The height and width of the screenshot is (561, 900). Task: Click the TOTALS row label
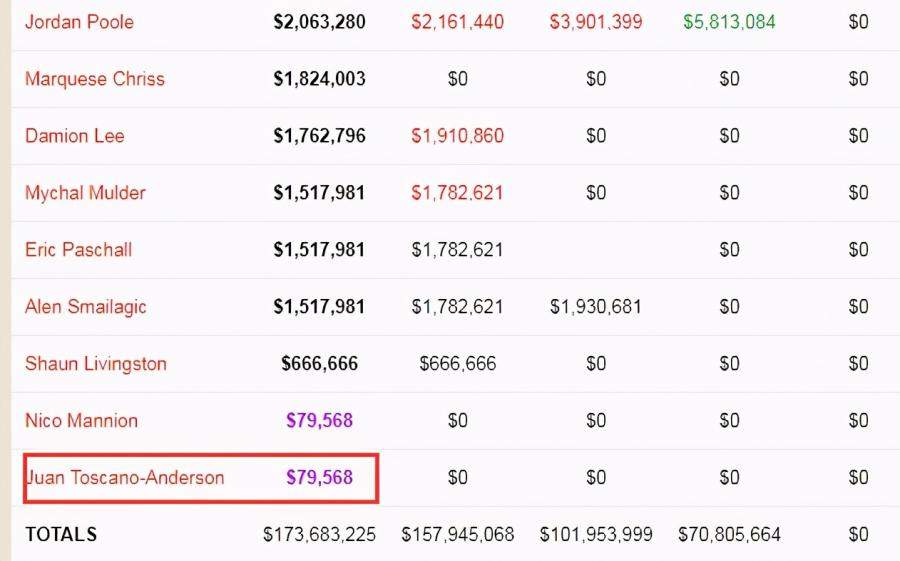click(61, 535)
